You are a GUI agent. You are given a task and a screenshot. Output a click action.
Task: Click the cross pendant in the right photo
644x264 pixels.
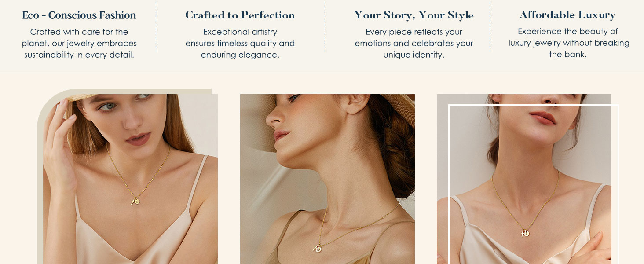[523, 234]
